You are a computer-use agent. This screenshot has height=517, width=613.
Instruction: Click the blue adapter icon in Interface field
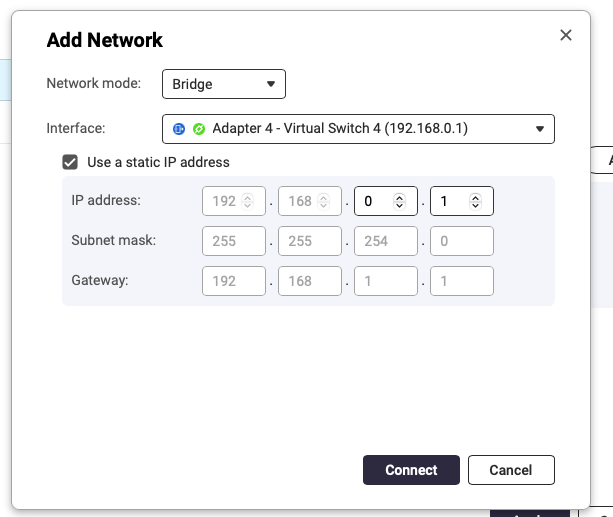coord(179,129)
